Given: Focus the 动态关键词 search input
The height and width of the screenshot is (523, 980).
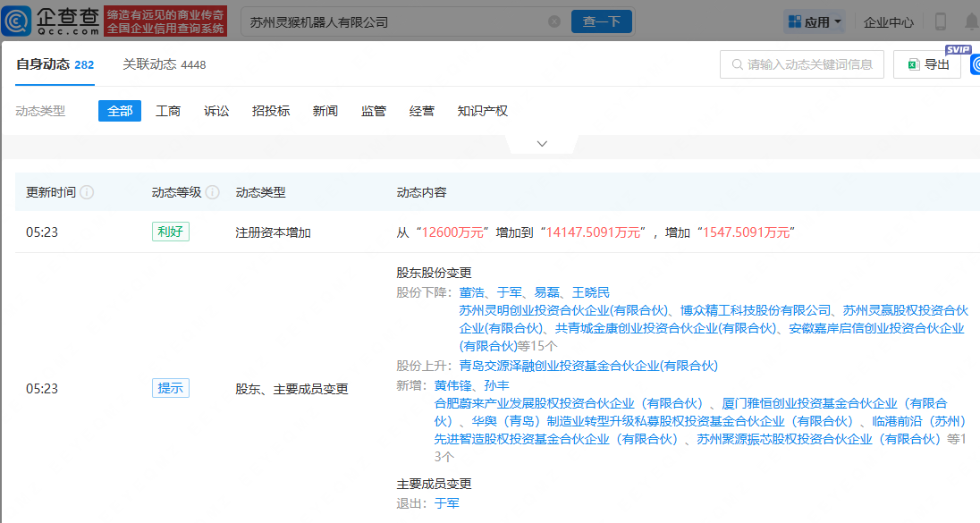Looking at the screenshot, I should [801, 64].
